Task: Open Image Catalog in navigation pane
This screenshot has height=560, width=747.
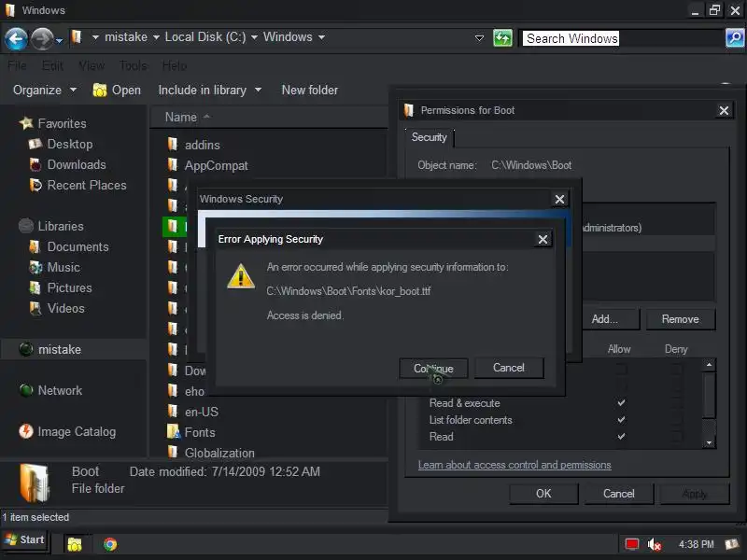Action: pos(77,431)
